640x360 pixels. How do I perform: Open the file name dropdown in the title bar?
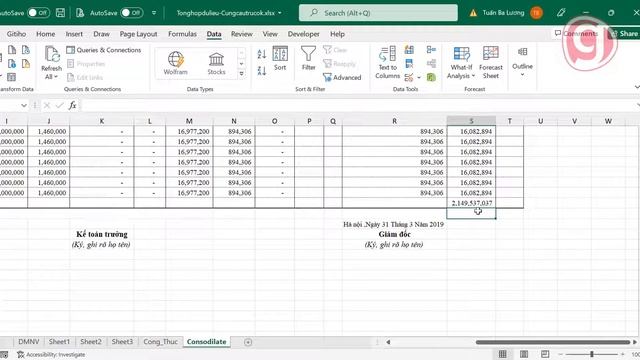(280, 13)
